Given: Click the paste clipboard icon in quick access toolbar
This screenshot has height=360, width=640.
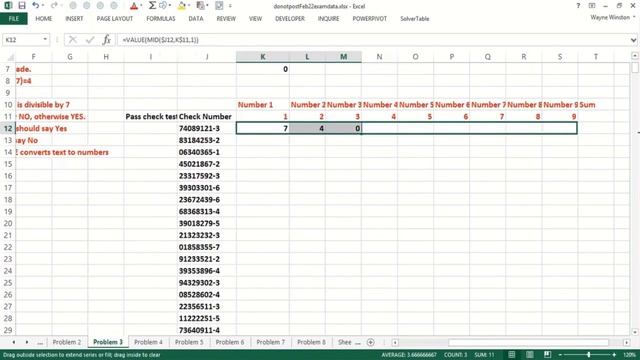Looking at the screenshot, I should 200,6.
